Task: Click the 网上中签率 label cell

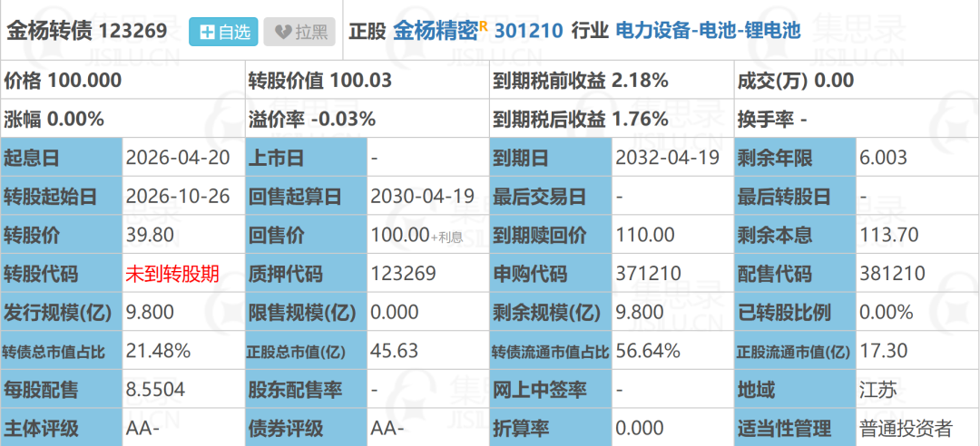Action: pos(551,391)
